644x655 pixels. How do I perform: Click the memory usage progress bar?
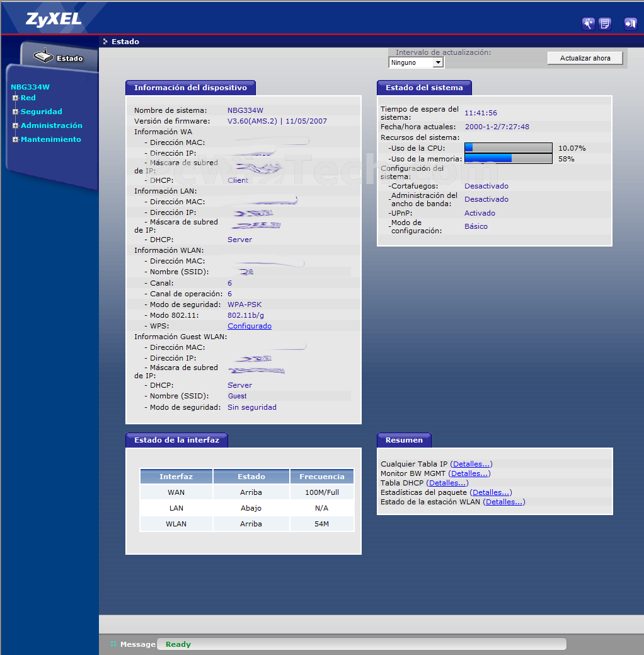509,159
